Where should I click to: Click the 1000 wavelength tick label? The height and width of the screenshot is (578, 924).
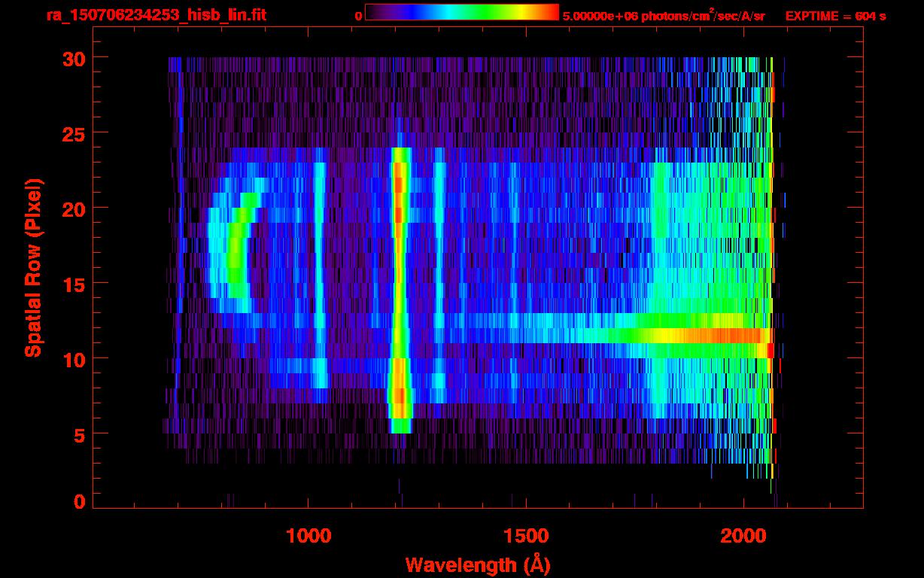pyautogui.click(x=309, y=536)
